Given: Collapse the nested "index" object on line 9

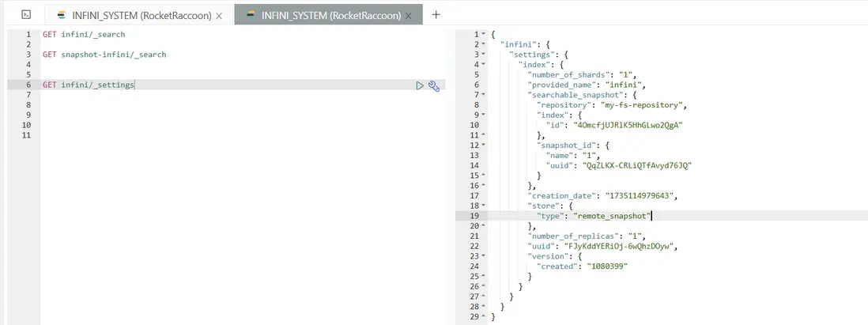Looking at the screenshot, I should (484, 115).
